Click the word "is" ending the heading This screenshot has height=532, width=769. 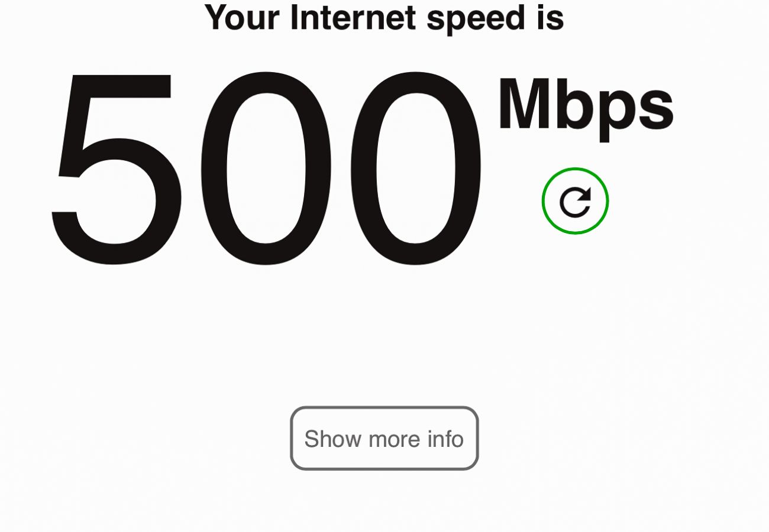click(x=550, y=17)
